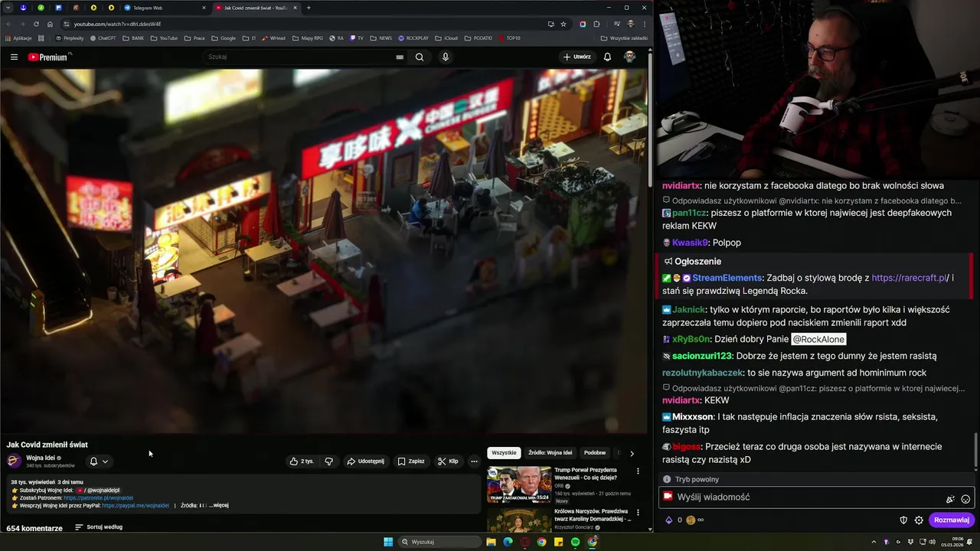The image size is (980, 551).
Task: Click the Utwórz create button
Action: (577, 57)
